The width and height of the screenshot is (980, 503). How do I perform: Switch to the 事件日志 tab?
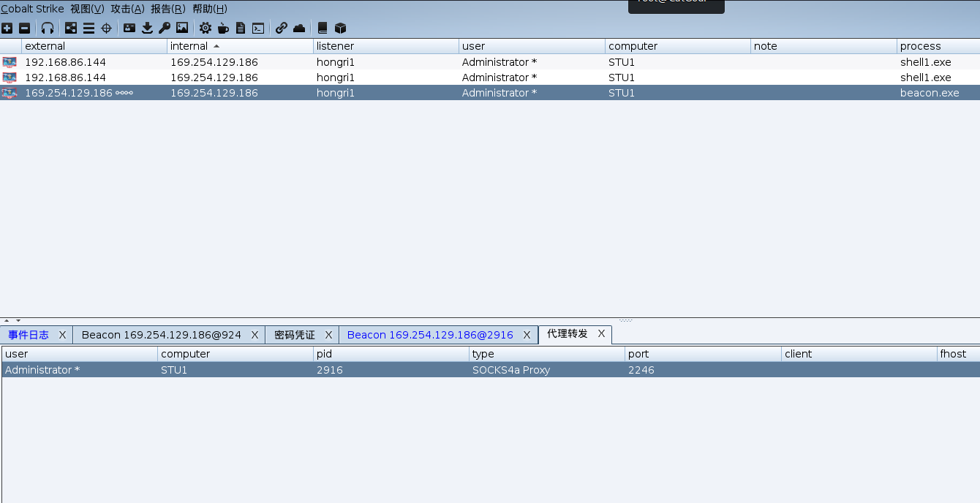29,335
